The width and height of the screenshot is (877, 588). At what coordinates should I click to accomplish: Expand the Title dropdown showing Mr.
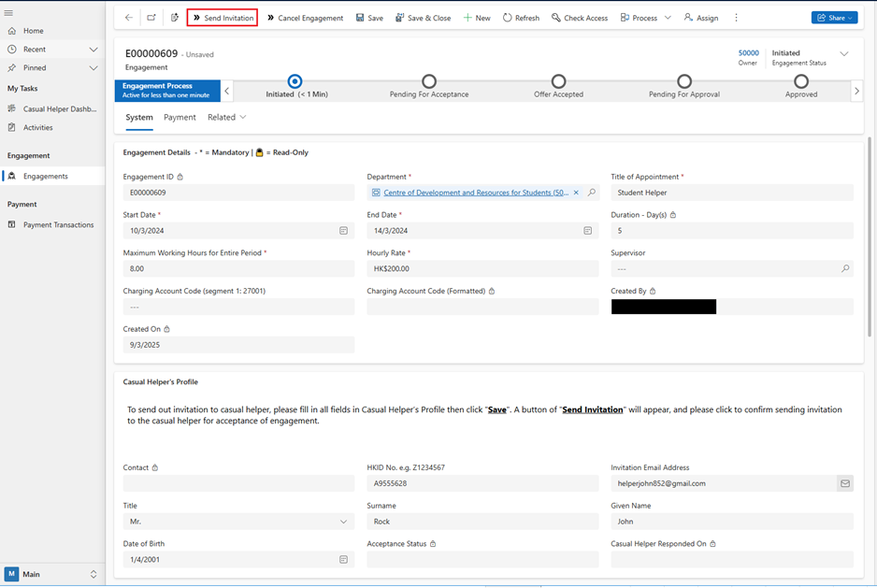[343, 522]
